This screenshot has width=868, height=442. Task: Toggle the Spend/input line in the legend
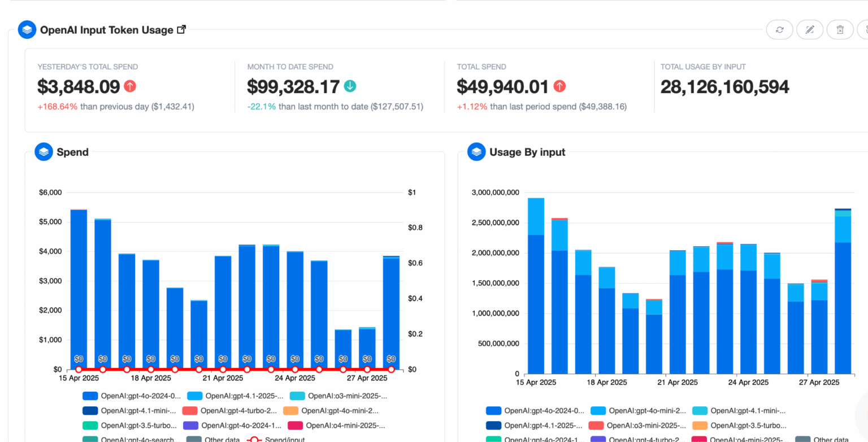[x=280, y=440]
